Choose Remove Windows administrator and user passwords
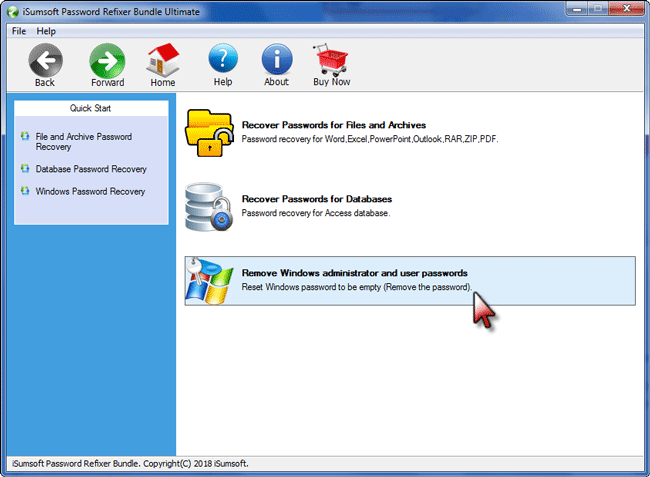The height and width of the screenshot is (477, 650). [x=410, y=281]
